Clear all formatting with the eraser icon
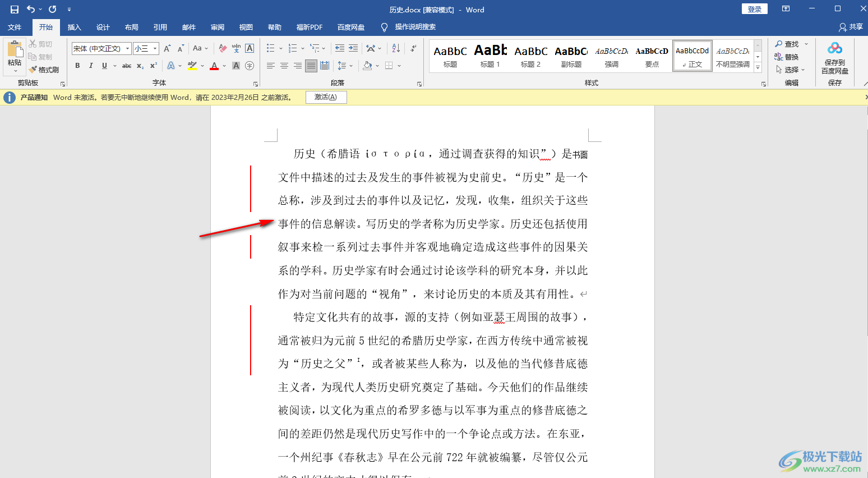The width and height of the screenshot is (868, 478). pos(223,49)
